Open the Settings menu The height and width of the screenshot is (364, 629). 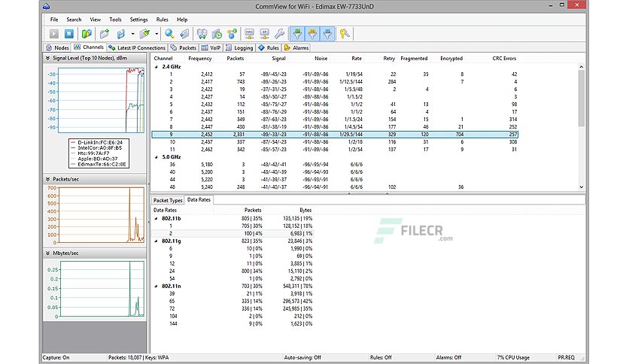pyautogui.click(x=138, y=20)
